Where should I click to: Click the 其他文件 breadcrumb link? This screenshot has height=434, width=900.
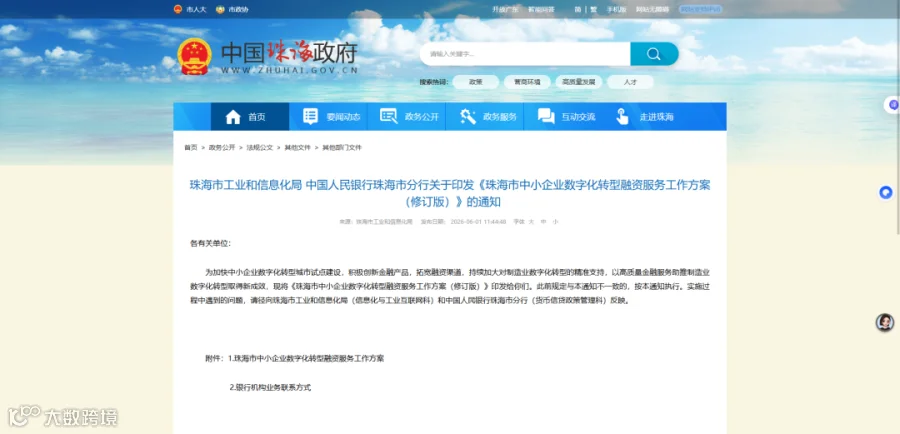[297, 148]
